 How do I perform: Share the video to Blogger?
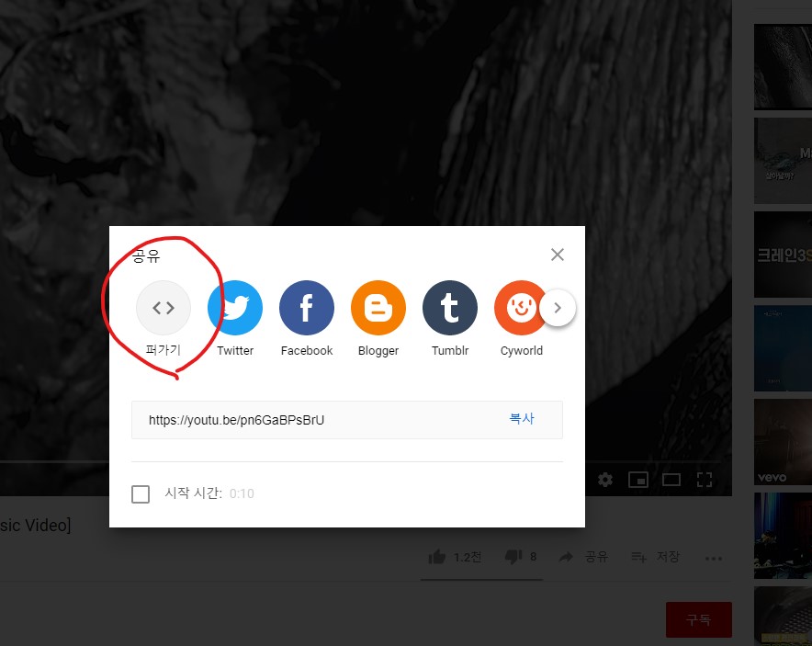(378, 308)
